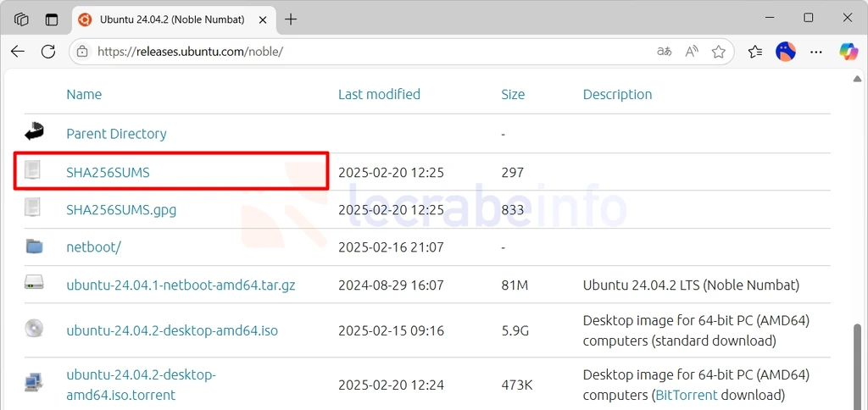Viewport: 868px width, 410px height.
Task: Click the address bar URL field
Action: pos(365,52)
